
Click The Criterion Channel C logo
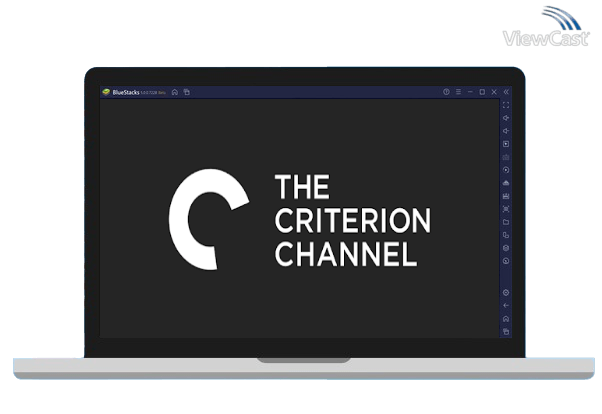tap(209, 219)
